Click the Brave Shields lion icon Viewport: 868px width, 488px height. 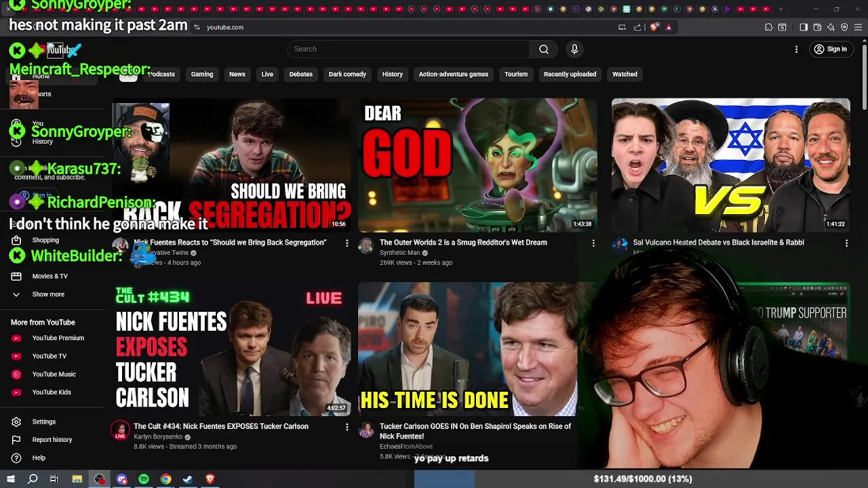tap(654, 27)
